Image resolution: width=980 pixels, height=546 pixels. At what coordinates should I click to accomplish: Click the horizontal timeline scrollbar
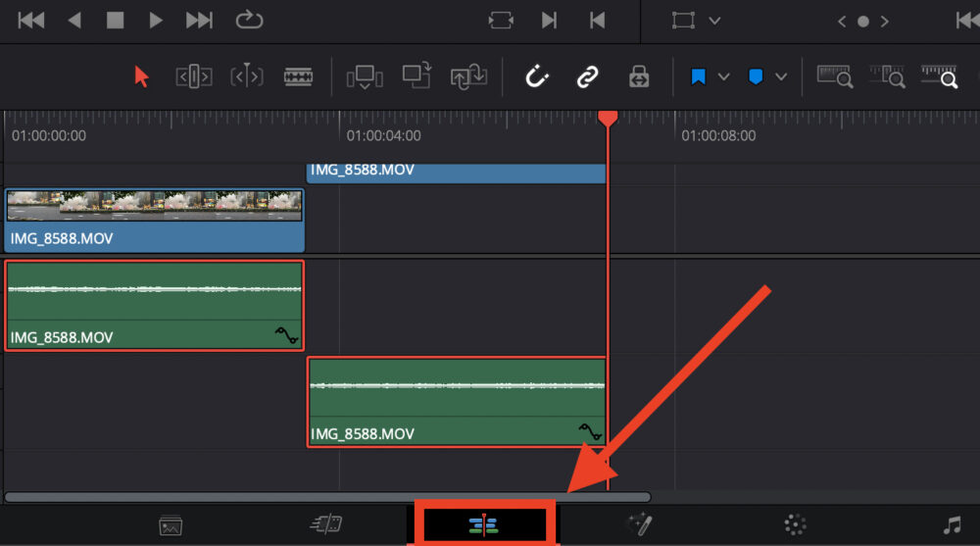327,497
